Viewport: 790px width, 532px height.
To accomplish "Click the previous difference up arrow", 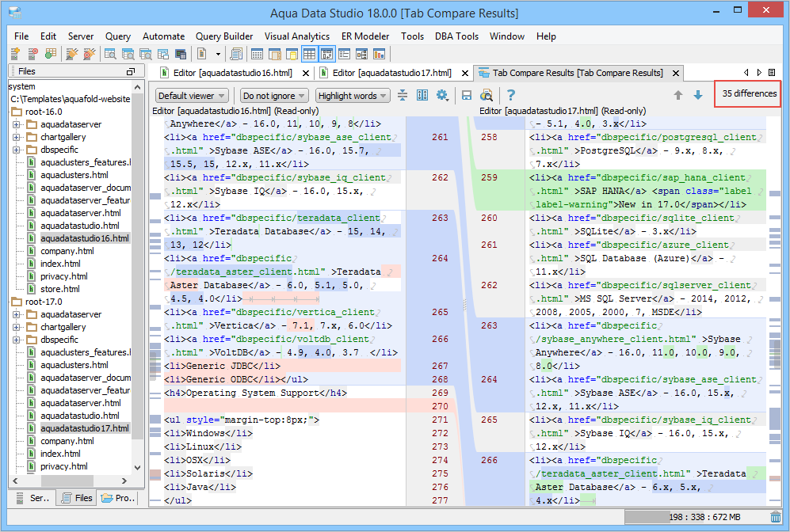I will click(x=678, y=96).
